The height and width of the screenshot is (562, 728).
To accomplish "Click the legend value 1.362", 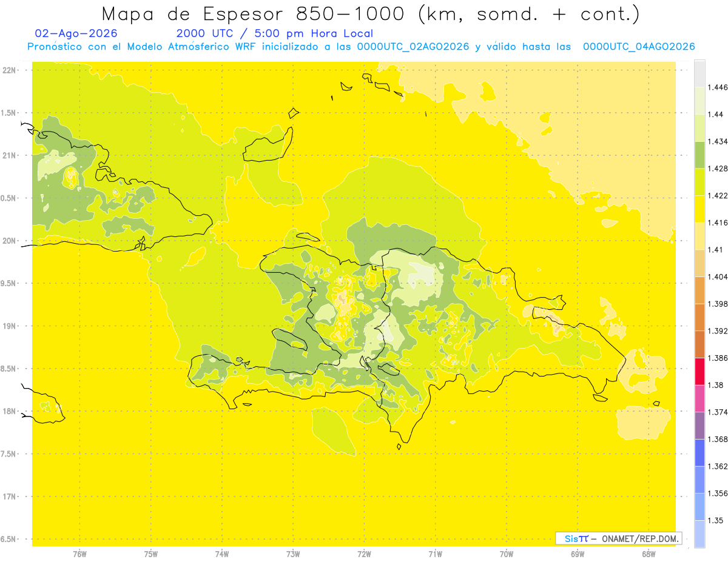I will tap(719, 466).
